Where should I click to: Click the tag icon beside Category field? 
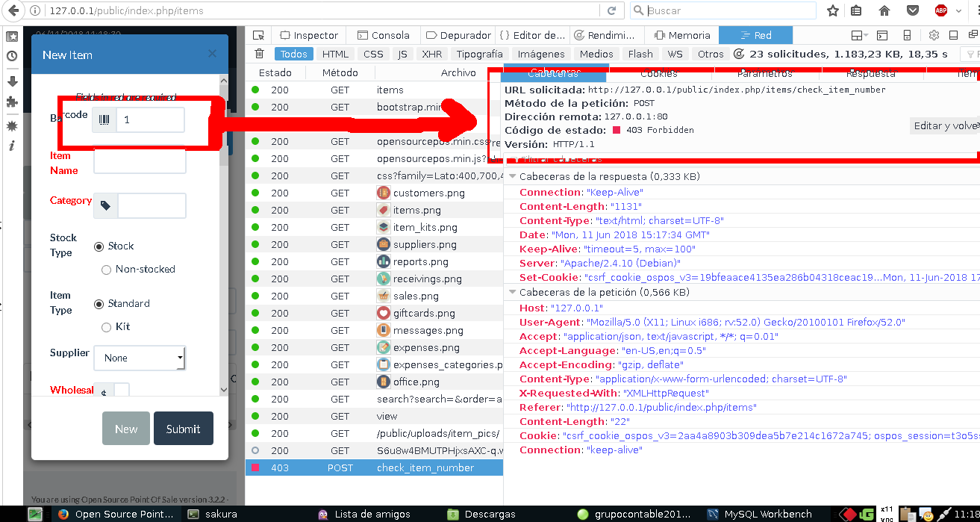click(105, 205)
